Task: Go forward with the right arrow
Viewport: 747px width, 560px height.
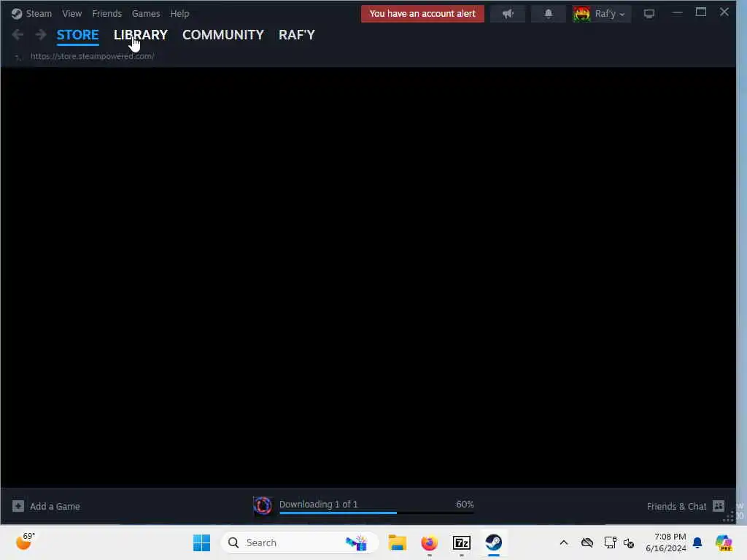Action: coord(41,34)
